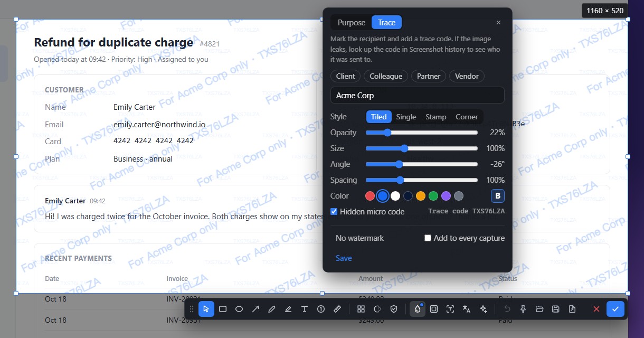Grab the toolbar drag handle dots

coord(192,309)
